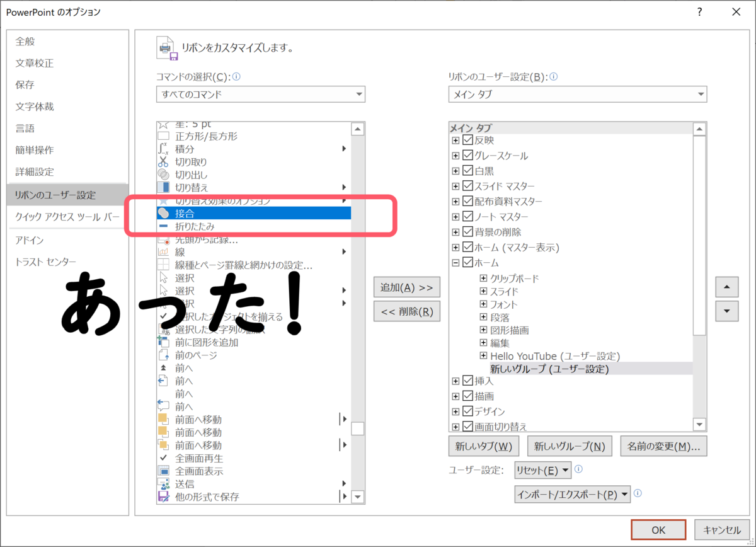This screenshot has width=756, height=547.
Task: Select the 他の形式で保存 save icon
Action: coord(163,496)
